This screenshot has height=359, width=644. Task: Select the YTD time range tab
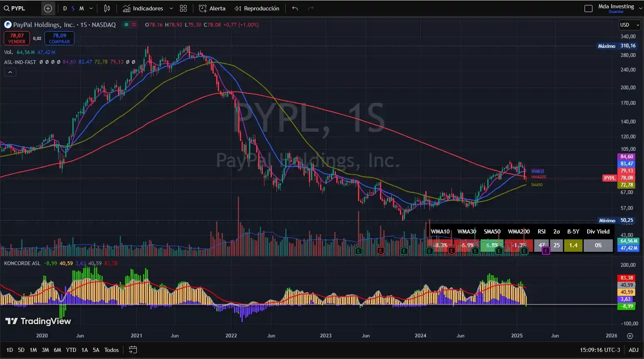71,350
